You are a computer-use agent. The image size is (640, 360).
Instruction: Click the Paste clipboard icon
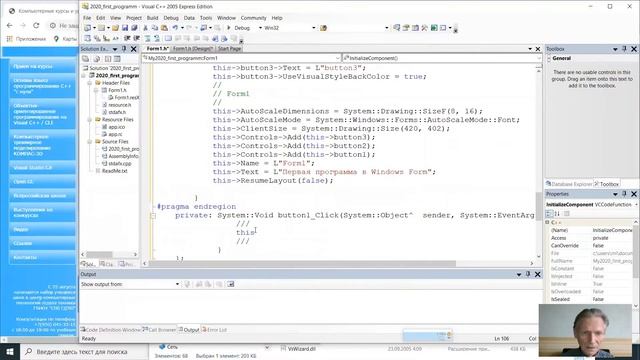point(164,28)
